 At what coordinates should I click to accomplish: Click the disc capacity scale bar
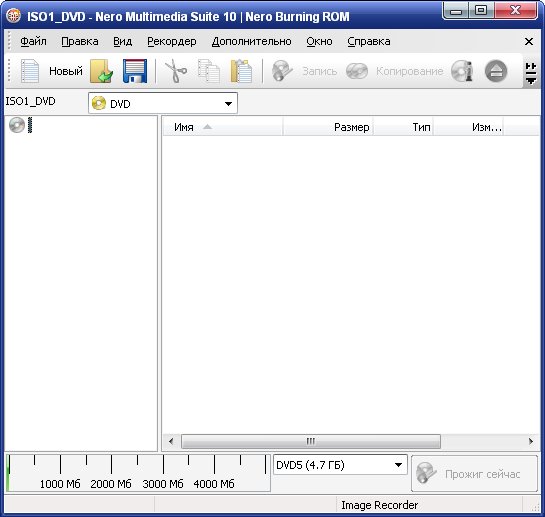(138, 472)
